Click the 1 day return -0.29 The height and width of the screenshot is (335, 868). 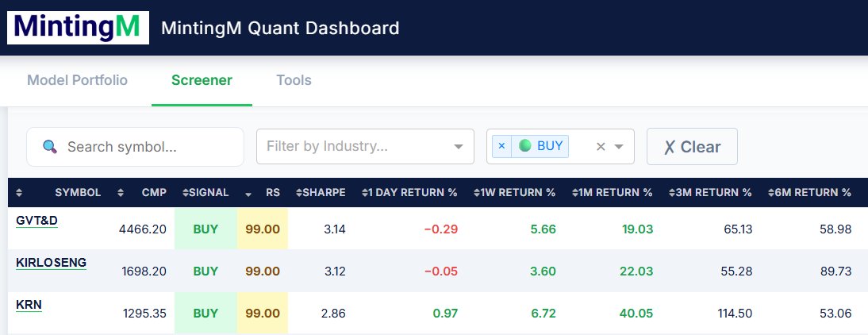pos(441,229)
